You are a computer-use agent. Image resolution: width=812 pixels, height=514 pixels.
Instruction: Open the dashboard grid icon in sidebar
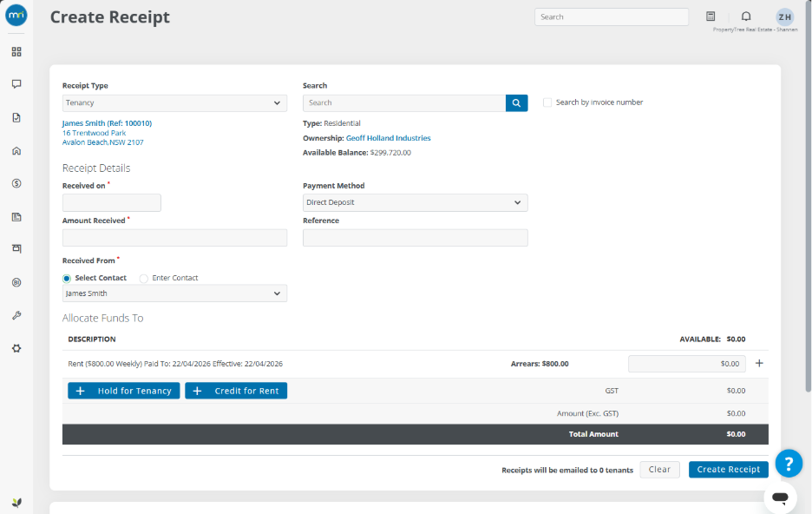(16, 52)
